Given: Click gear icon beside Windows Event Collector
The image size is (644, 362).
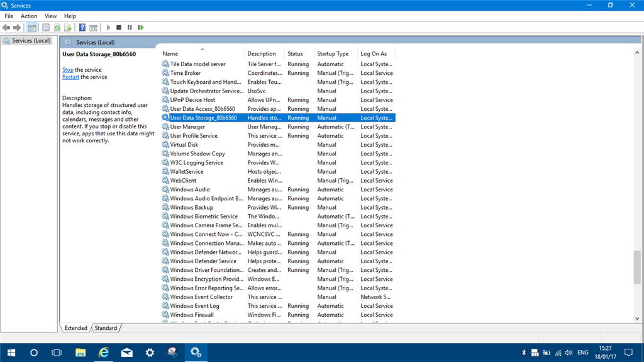Looking at the screenshot, I should tap(165, 297).
